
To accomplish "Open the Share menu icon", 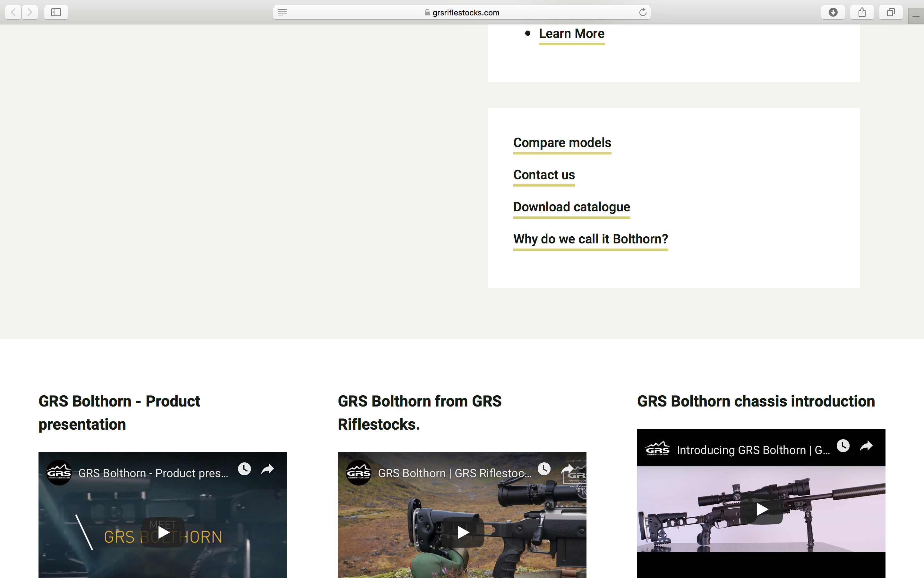I will coord(862,12).
